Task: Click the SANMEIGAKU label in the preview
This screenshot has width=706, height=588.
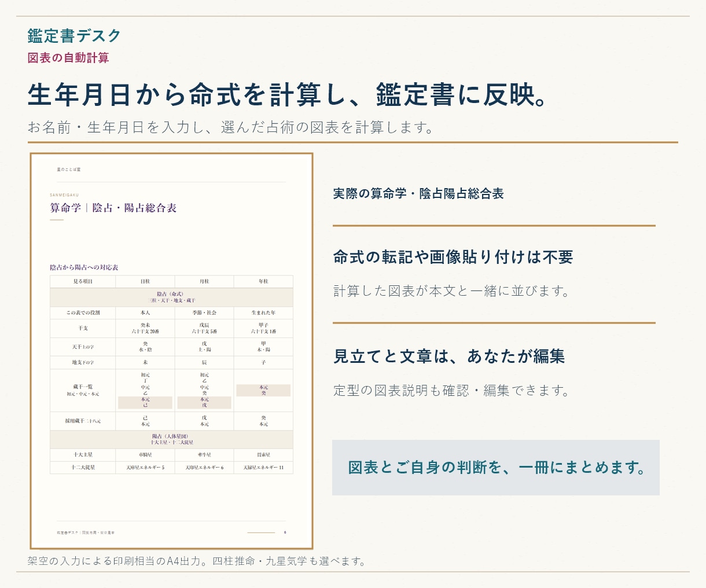Action: [64, 195]
